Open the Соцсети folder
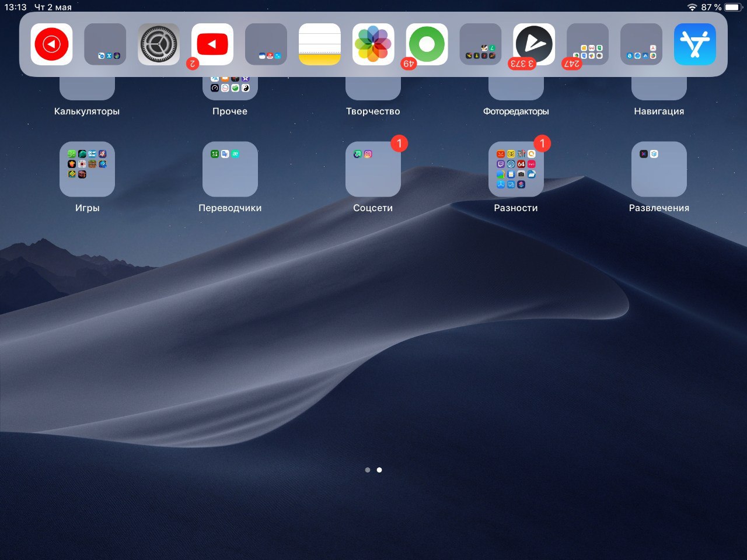Screen dimensions: 747x560 [373, 169]
